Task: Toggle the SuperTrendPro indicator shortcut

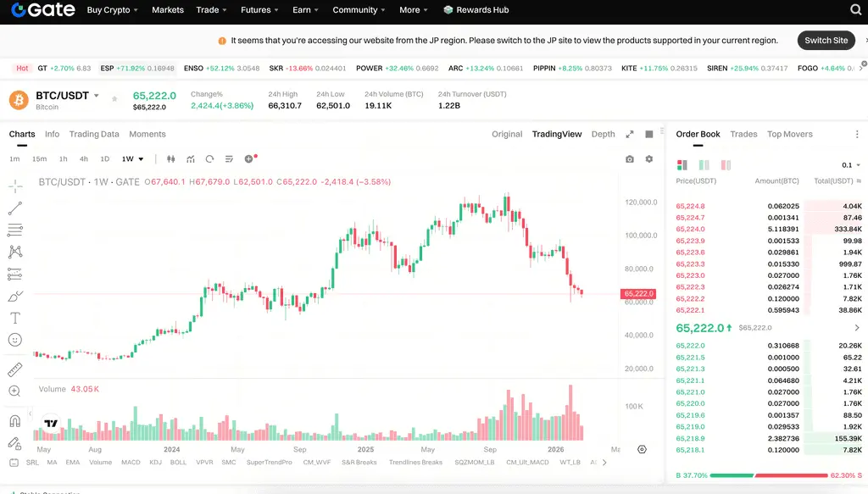Action: pos(269,462)
